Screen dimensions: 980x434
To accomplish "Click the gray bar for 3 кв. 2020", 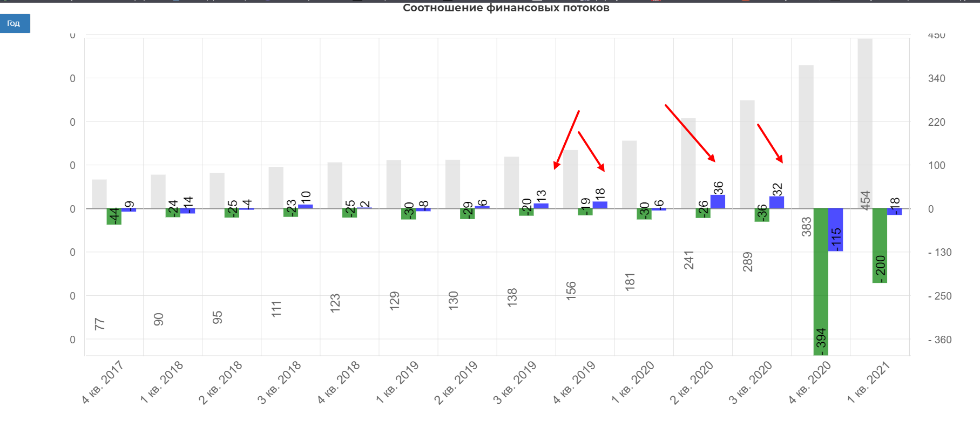I will 747,154.
